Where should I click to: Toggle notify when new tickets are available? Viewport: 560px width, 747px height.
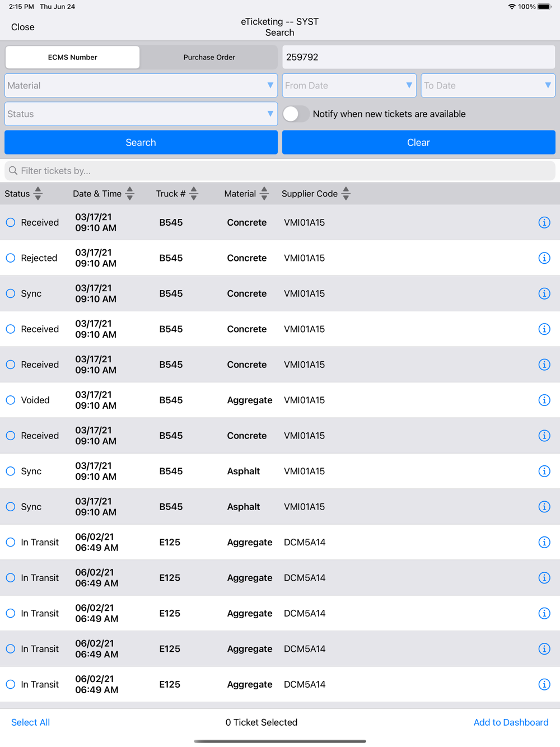point(296,114)
